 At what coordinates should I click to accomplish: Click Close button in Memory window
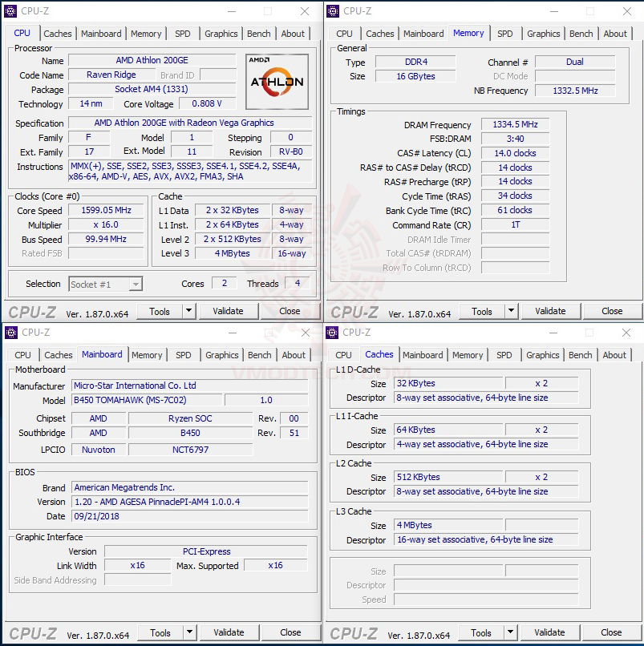pos(612,311)
